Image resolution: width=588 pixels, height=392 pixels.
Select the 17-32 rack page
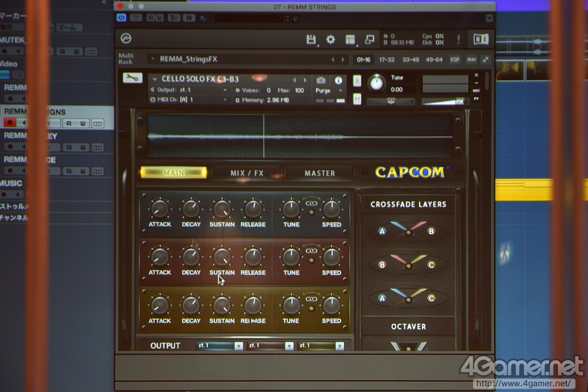(386, 60)
